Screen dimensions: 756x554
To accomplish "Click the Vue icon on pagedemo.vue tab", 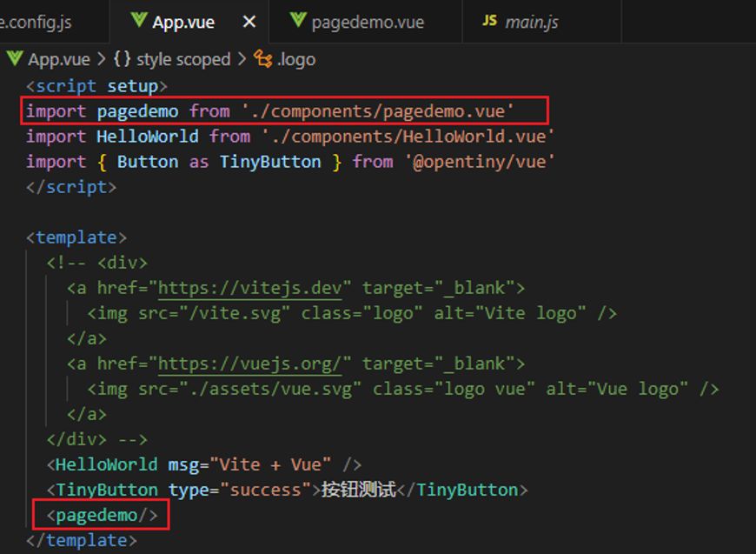I will point(298,21).
